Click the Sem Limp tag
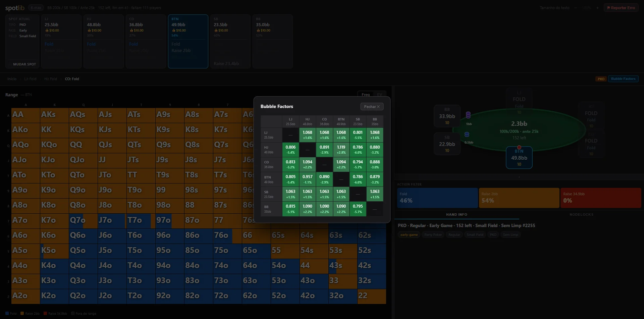 [x=511, y=235]
